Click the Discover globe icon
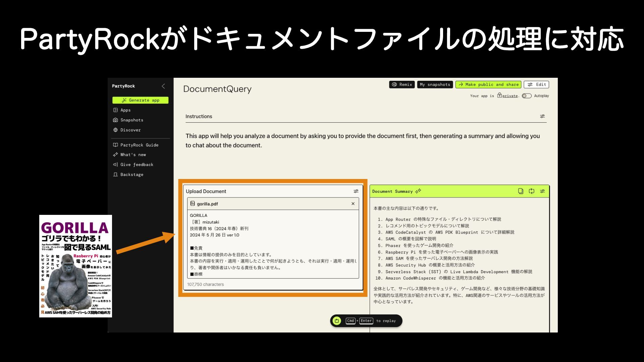 pyautogui.click(x=115, y=130)
